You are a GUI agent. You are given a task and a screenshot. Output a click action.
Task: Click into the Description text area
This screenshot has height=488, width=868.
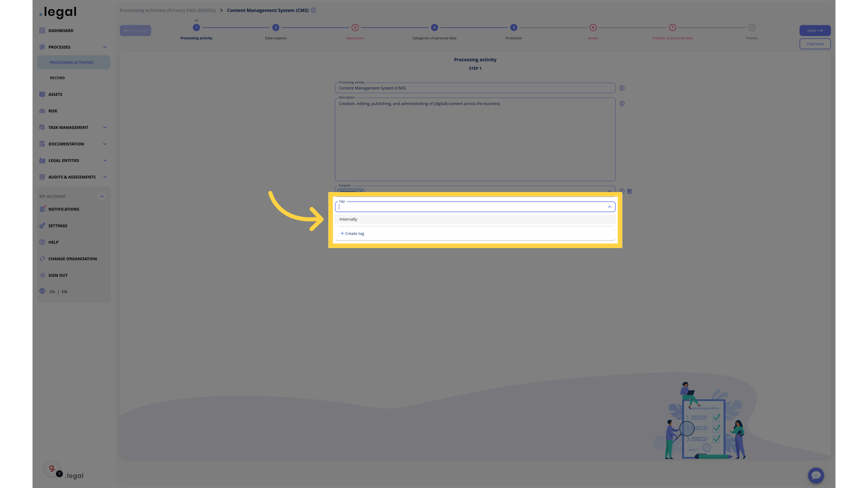click(475, 140)
